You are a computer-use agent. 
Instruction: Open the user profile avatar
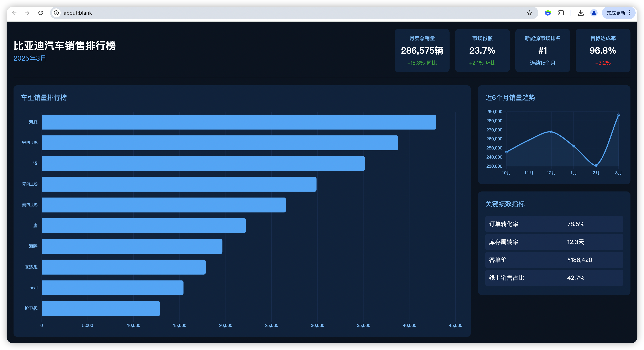594,13
